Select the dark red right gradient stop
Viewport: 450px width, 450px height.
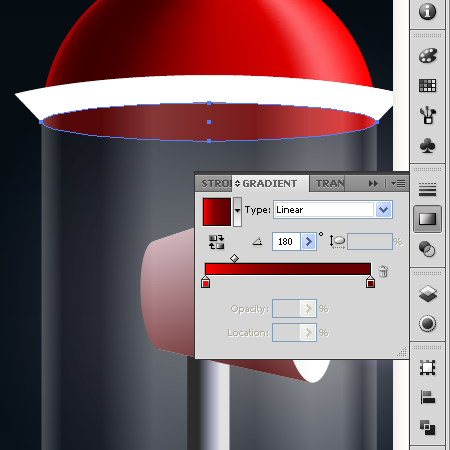370,282
